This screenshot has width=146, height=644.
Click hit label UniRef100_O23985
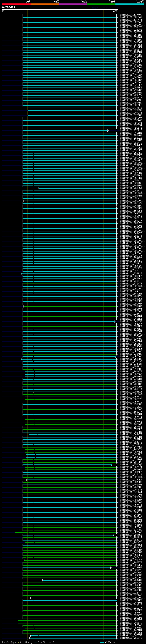131,30
